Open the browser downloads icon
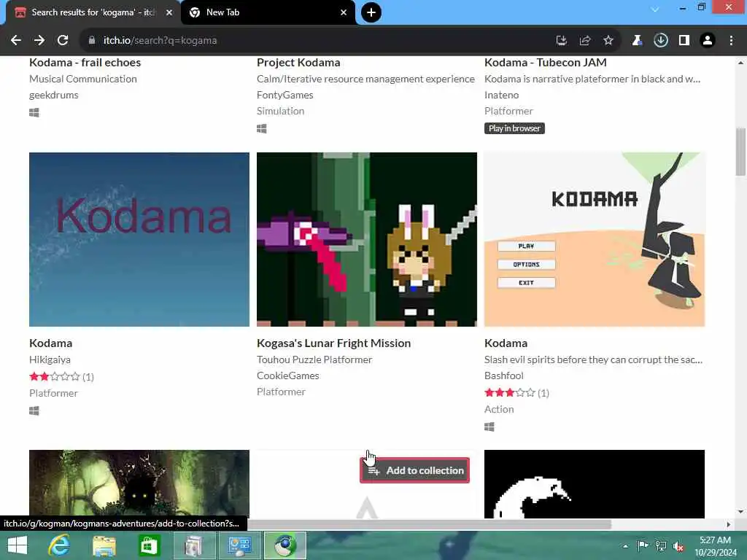The image size is (747, 560). pyautogui.click(x=661, y=41)
